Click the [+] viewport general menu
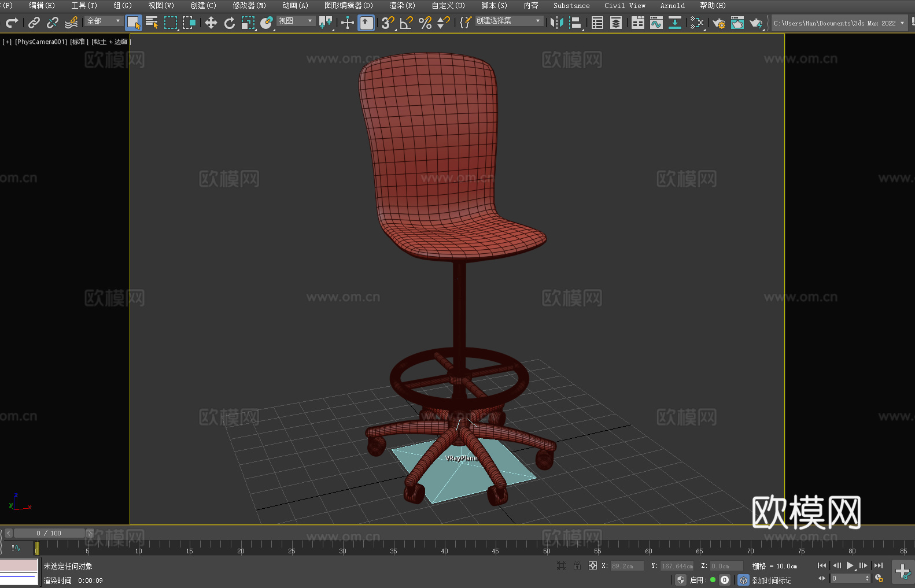Screen dimensions: 915x588 pos(7,42)
